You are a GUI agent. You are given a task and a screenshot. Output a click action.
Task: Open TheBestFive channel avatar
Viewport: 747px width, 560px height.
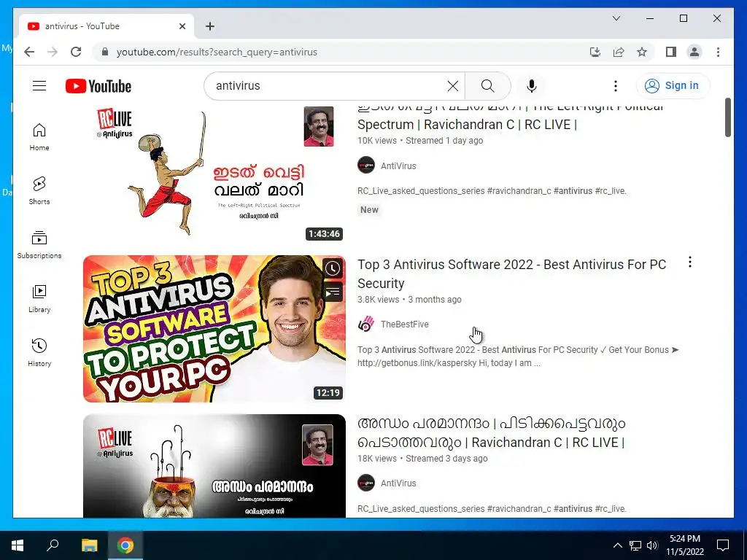[x=366, y=324]
